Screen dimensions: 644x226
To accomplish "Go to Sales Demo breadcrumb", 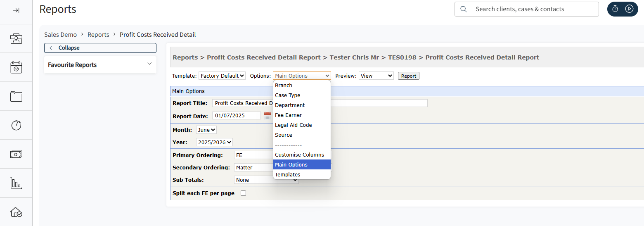I will click(61, 35).
